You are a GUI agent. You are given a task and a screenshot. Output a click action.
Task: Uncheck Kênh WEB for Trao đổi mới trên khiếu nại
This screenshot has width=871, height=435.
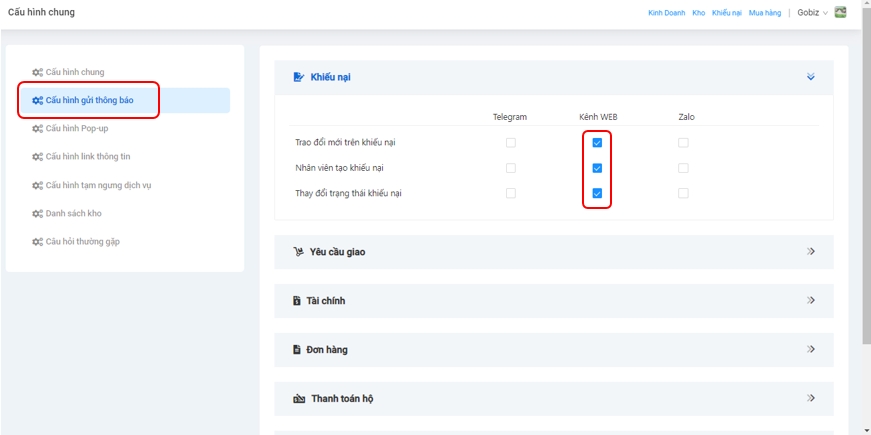(x=597, y=143)
